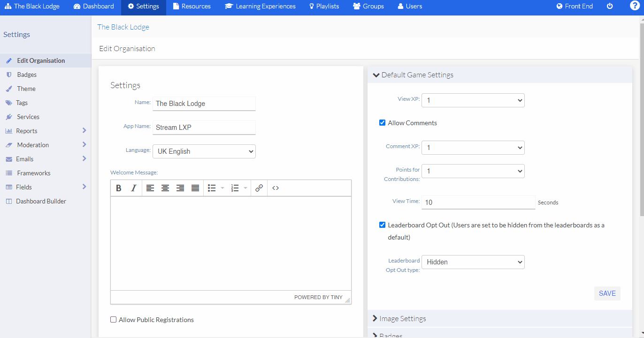This screenshot has height=338, width=644.
Task: Disable Allow Comments
Action: pos(382,122)
